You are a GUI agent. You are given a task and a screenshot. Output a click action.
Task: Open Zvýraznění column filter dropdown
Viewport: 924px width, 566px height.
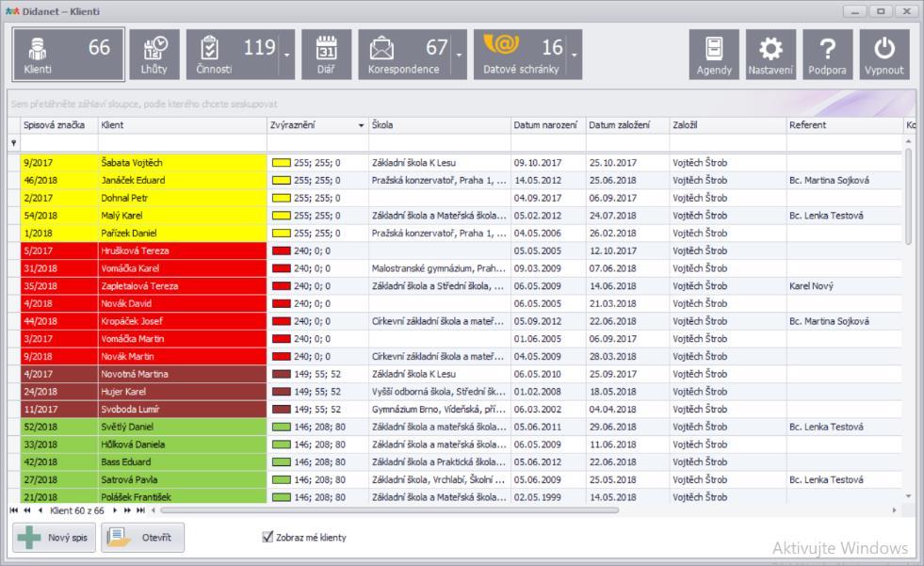point(362,125)
